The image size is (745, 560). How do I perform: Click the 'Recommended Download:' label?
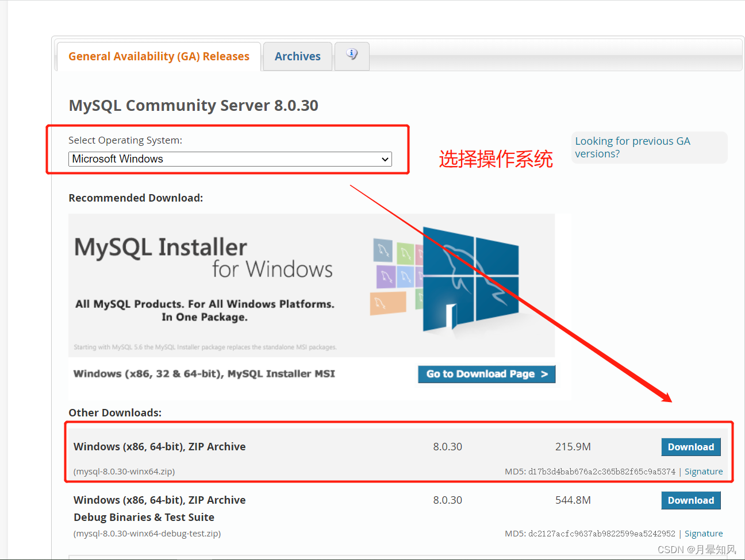pyautogui.click(x=136, y=198)
